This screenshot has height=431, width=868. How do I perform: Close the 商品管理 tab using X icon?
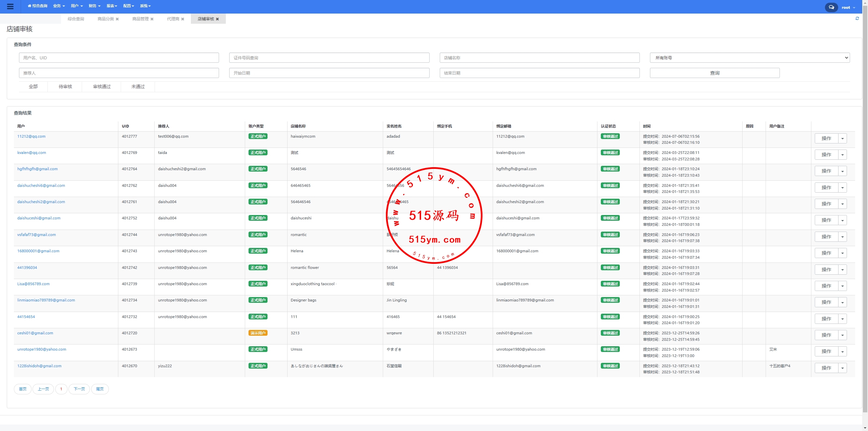click(152, 19)
